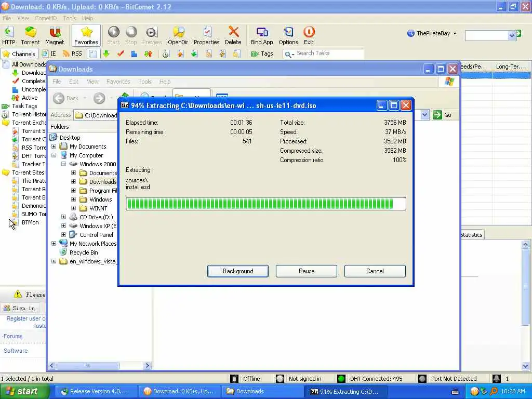
Task: Open BitComet File menu
Action: click(x=7, y=18)
